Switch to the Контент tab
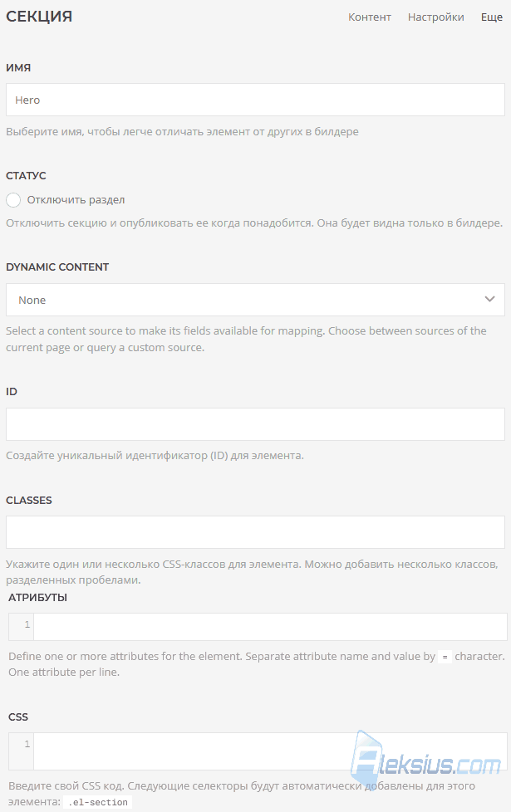 click(x=370, y=17)
